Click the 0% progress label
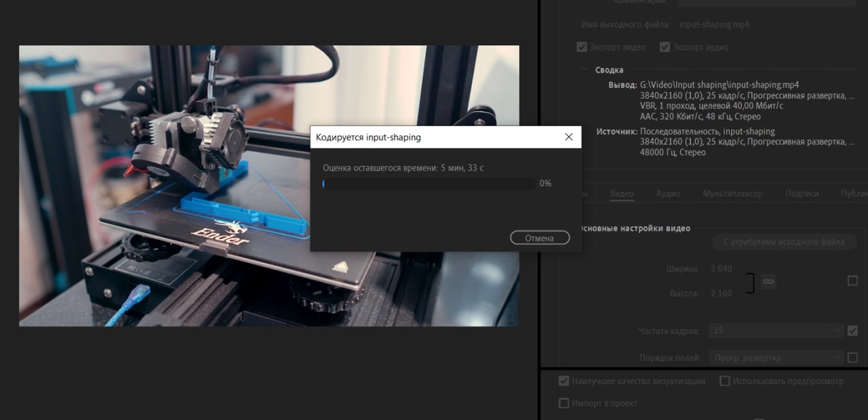 pyautogui.click(x=545, y=184)
